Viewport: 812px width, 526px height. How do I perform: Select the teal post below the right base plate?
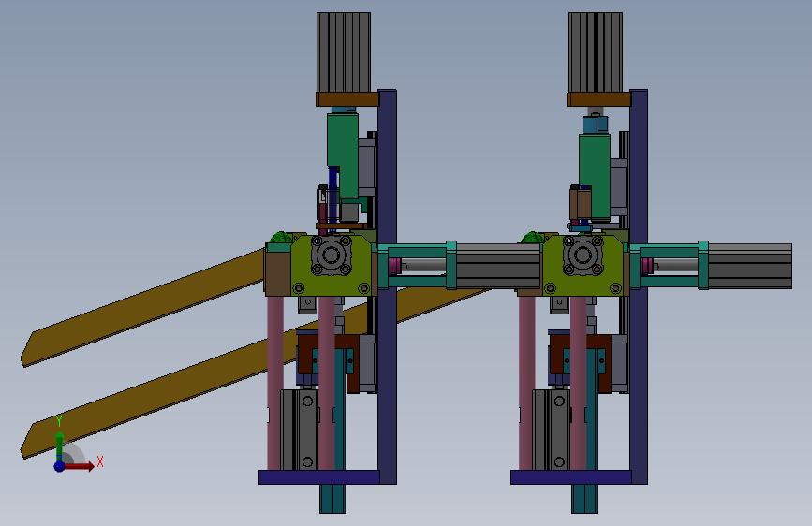[x=584, y=499]
